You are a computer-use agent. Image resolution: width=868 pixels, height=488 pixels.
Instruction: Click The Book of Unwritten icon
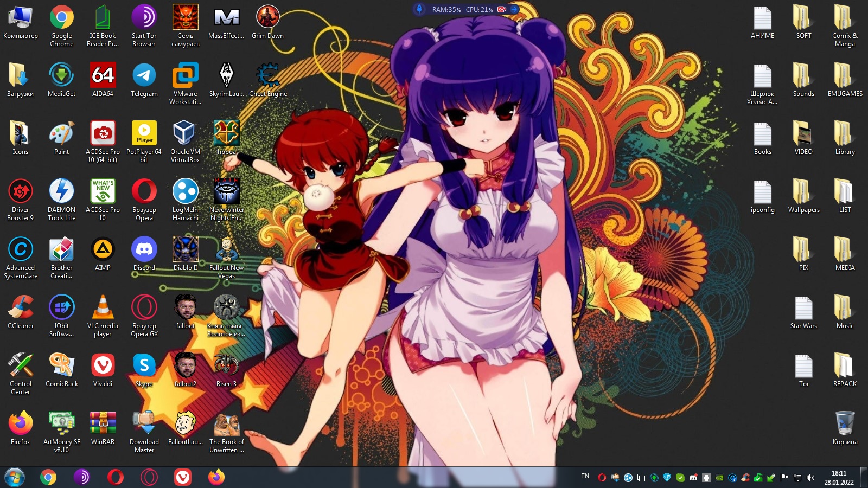click(x=226, y=432)
